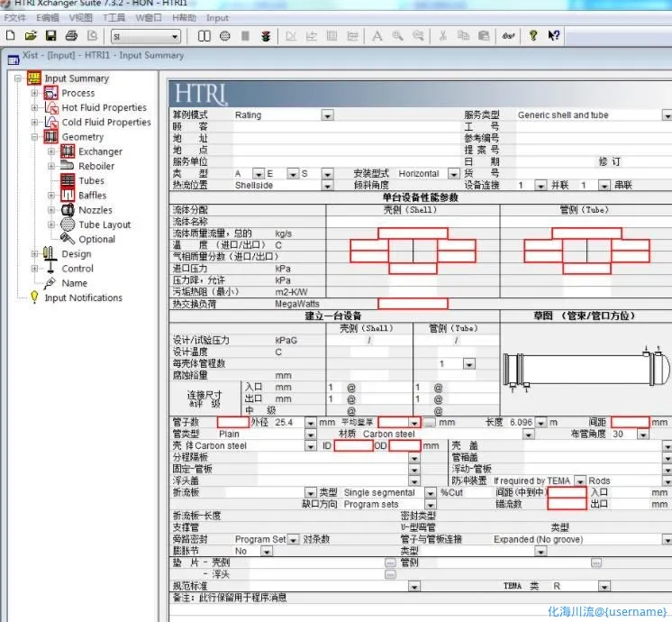The height and width of the screenshot is (622, 672).
Task: Click the ellipsis button for shell-side gasket
Action: (x=390, y=563)
